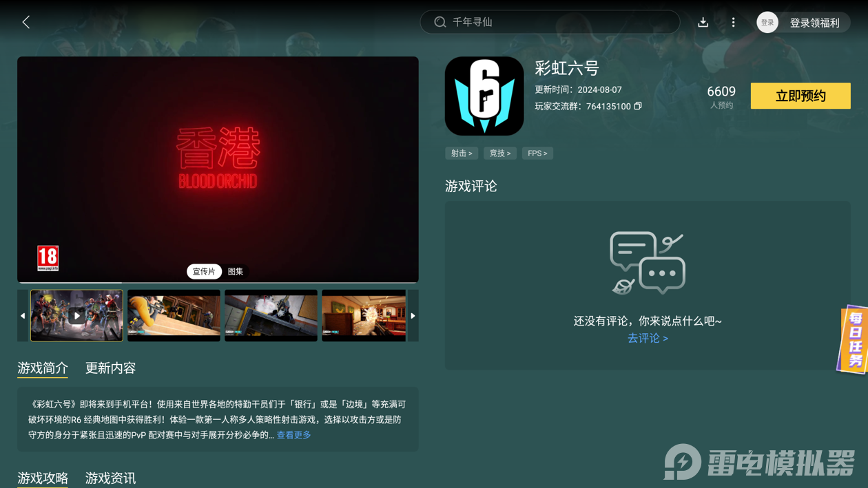The width and height of the screenshot is (868, 488).
Task: Select the second screenshot thumbnail
Action: coord(174,315)
